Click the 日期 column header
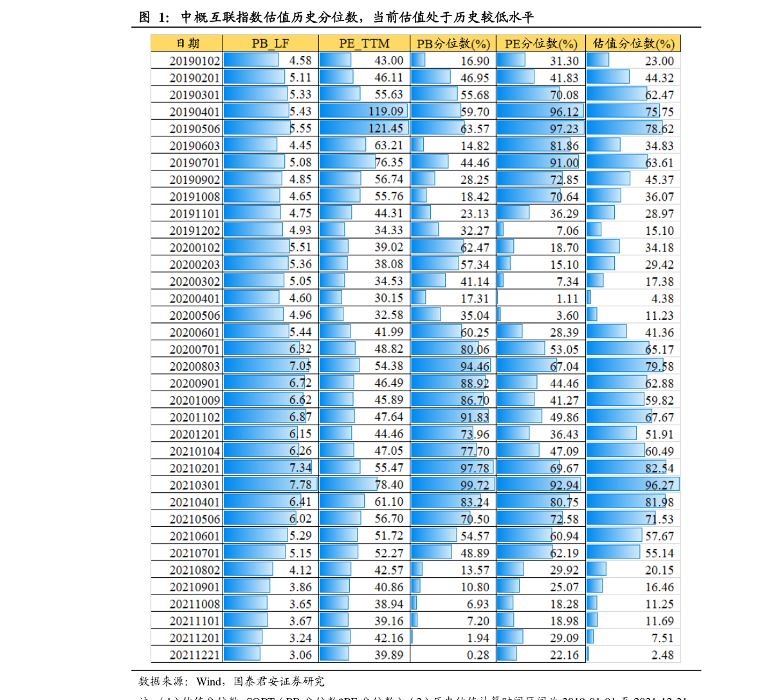The height and width of the screenshot is (700, 766). tap(187, 44)
